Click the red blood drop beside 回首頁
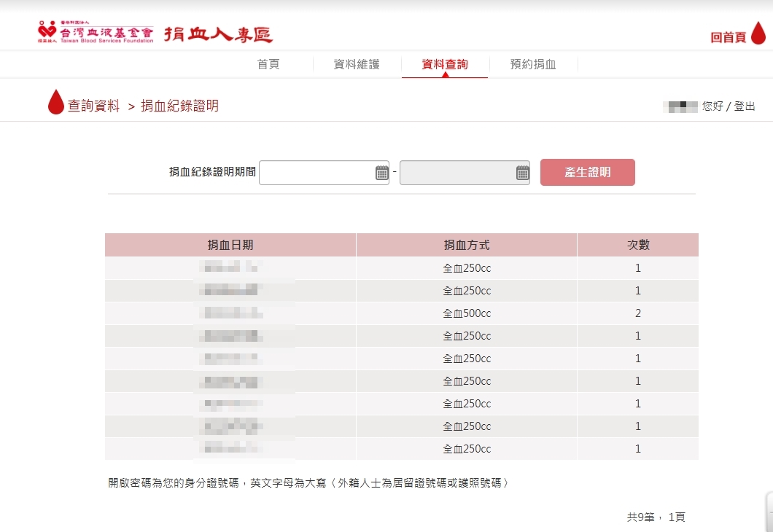 point(758,34)
